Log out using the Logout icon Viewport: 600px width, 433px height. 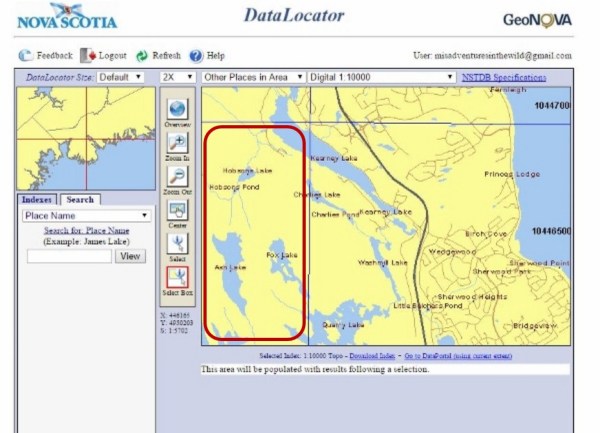click(x=89, y=56)
